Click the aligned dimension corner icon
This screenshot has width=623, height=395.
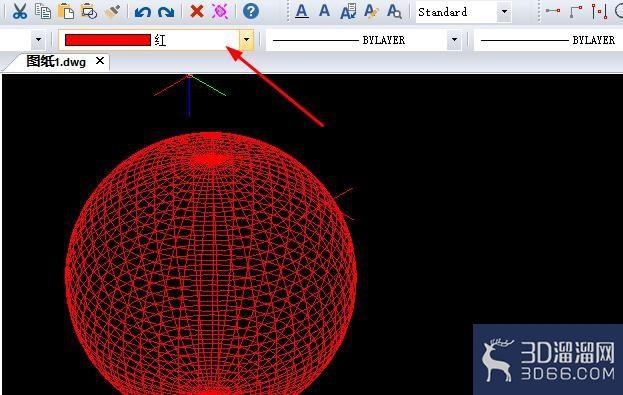coord(576,11)
